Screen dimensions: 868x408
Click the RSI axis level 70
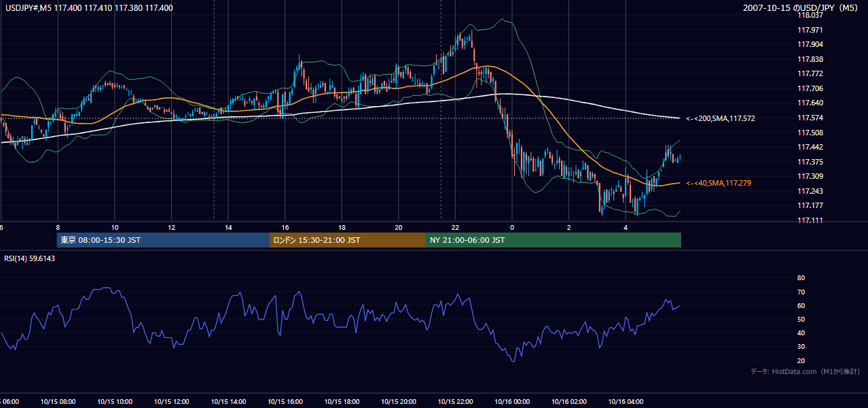click(801, 292)
